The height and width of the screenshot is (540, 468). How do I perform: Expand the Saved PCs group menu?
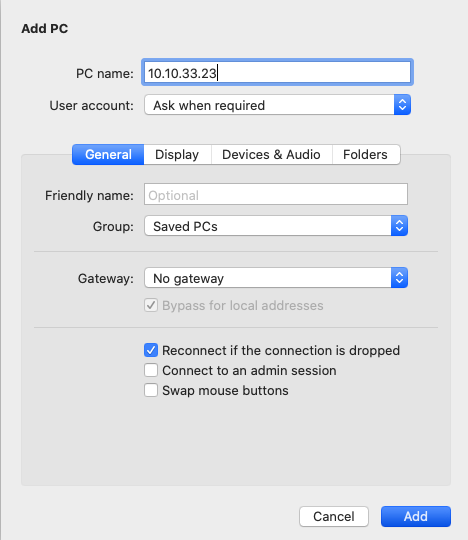[x=276, y=226]
